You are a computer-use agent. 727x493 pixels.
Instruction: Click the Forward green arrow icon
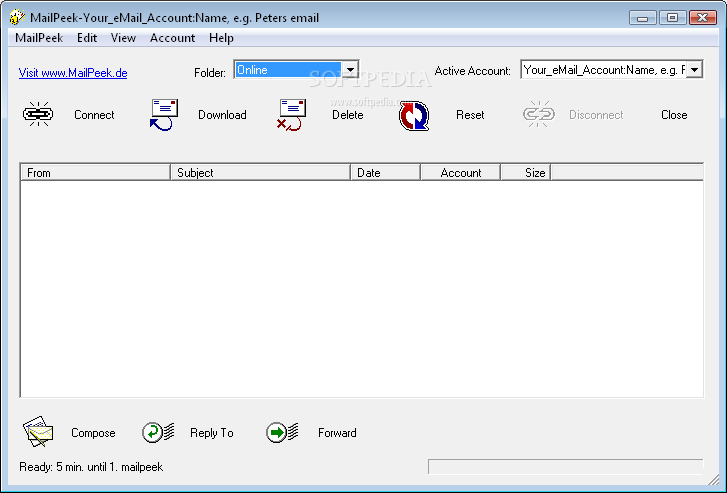(x=282, y=432)
